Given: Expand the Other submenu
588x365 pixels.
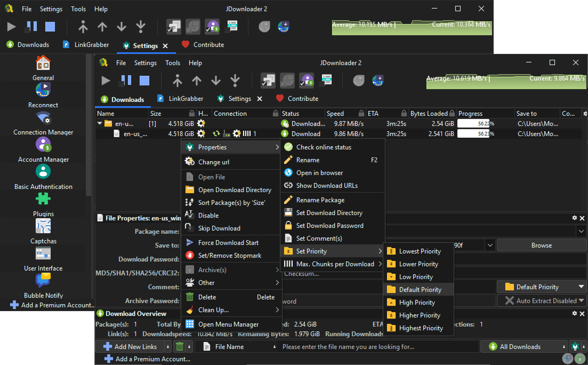Looking at the screenshot, I should coord(231,283).
